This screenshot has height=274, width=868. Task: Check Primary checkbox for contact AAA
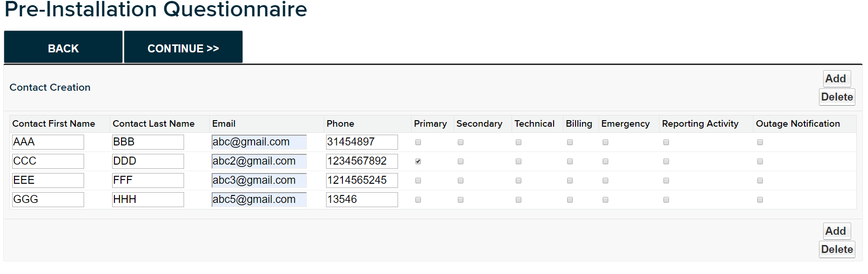pos(418,142)
